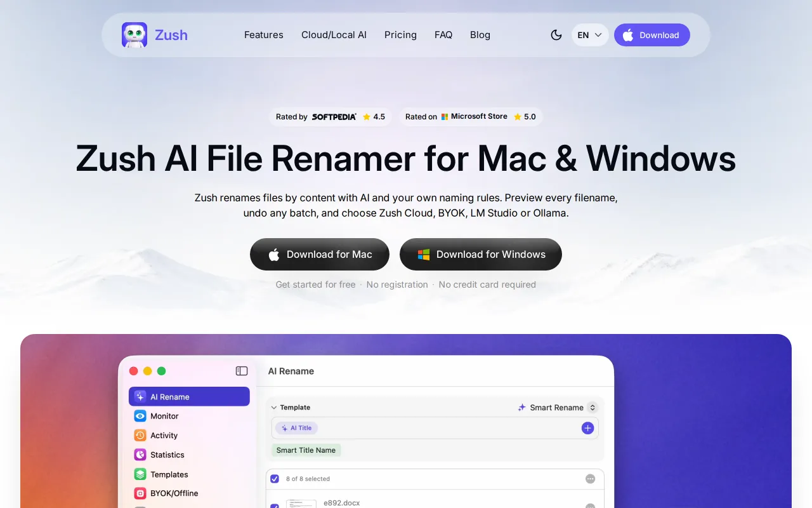
Task: Collapse the Template section chevron
Action: tap(274, 408)
